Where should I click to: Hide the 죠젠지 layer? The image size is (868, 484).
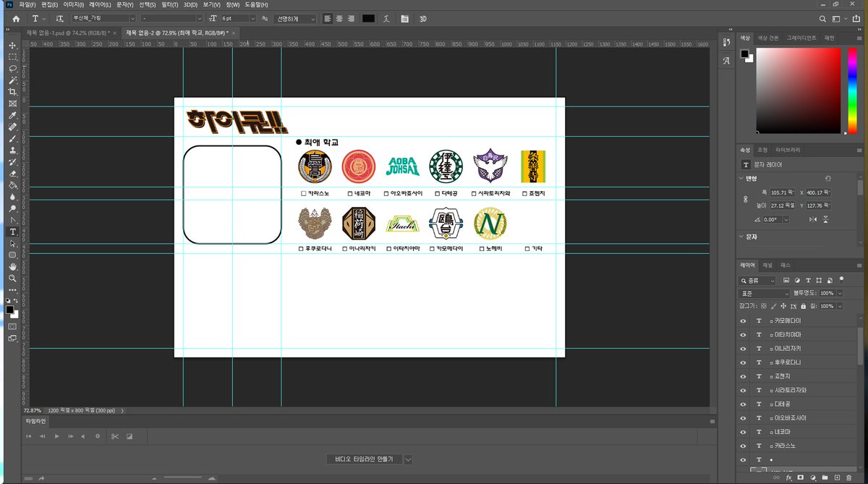742,376
